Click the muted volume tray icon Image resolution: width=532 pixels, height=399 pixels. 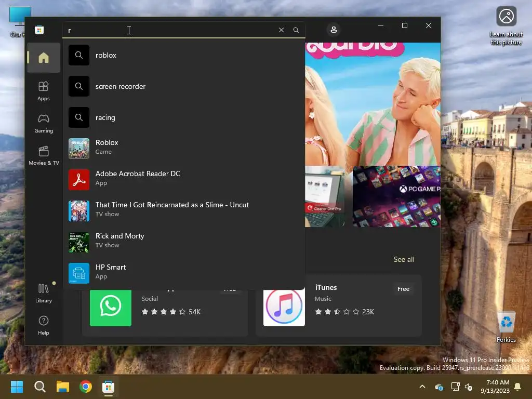point(469,387)
